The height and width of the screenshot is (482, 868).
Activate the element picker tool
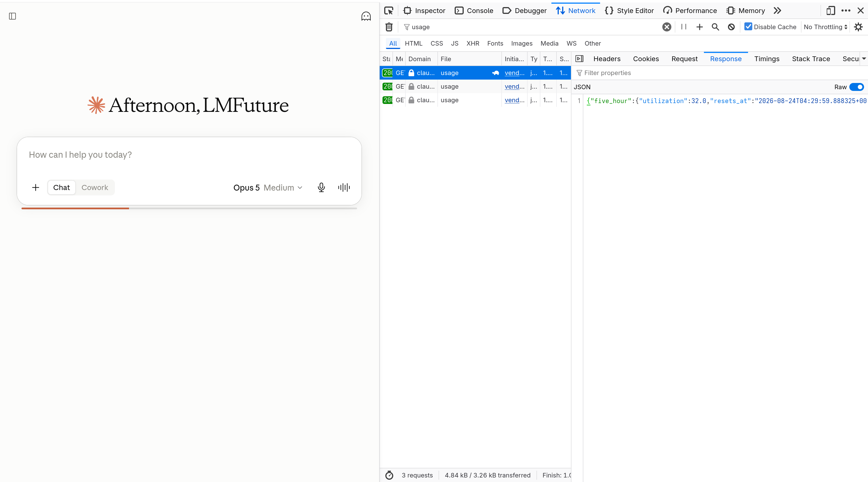388,10
